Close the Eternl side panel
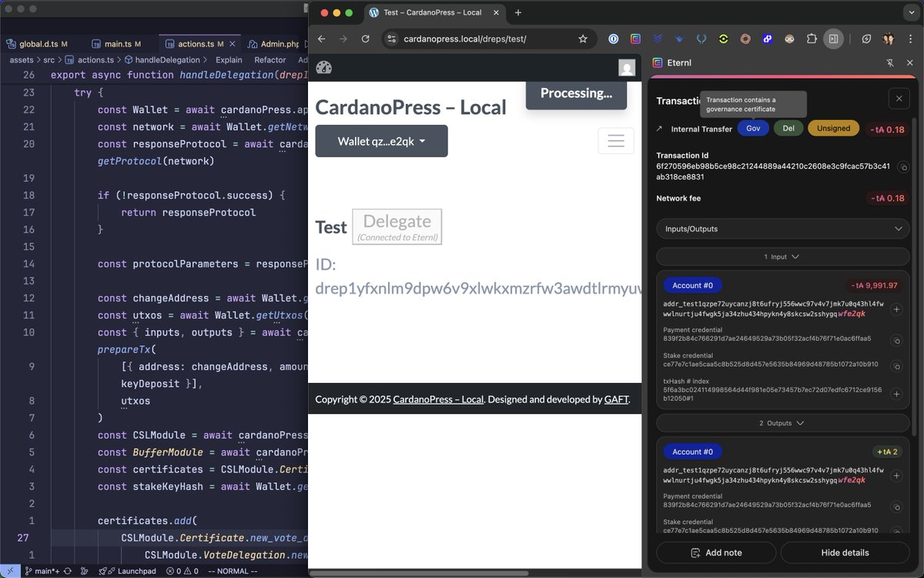This screenshot has width=924, height=578. (909, 63)
